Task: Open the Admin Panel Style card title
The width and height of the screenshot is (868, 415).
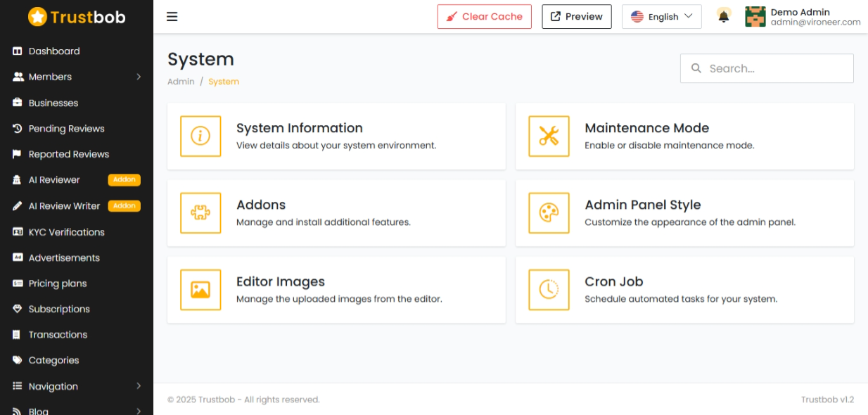Action: pos(643,205)
